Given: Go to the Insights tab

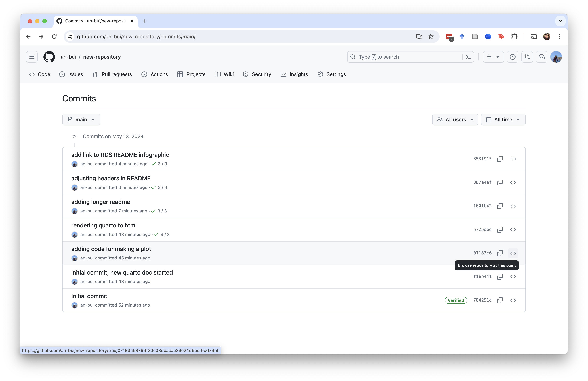Looking at the screenshot, I should pyautogui.click(x=294, y=74).
